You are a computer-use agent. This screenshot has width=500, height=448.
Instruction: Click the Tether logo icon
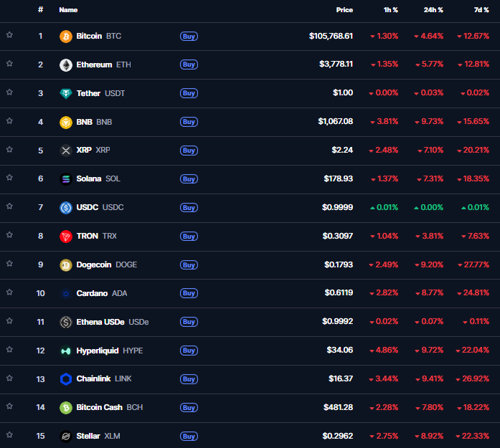click(x=65, y=93)
